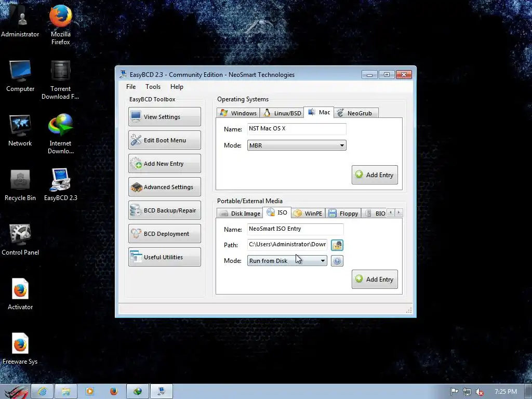This screenshot has height=399, width=532.
Task: Click the 7:25 PM clock
Action: pyautogui.click(x=506, y=392)
